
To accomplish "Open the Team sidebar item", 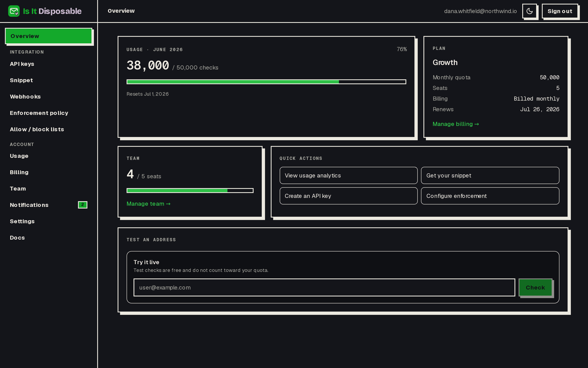I will pos(48,189).
